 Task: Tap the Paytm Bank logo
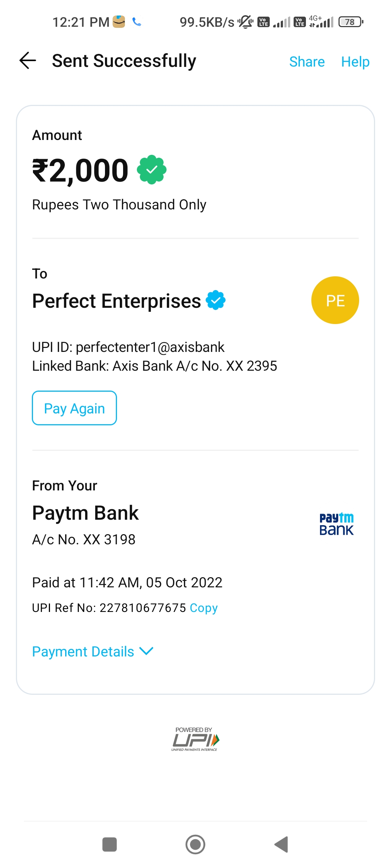pos(336,524)
